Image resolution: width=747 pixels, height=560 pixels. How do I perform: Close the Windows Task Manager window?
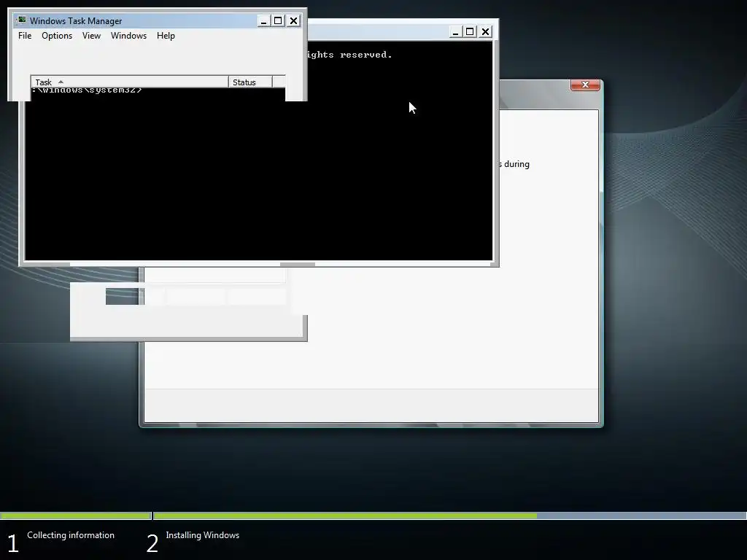pos(293,20)
